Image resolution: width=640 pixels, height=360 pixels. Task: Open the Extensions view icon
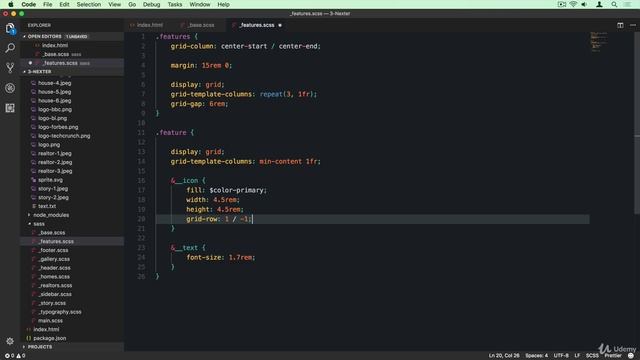(x=10, y=108)
